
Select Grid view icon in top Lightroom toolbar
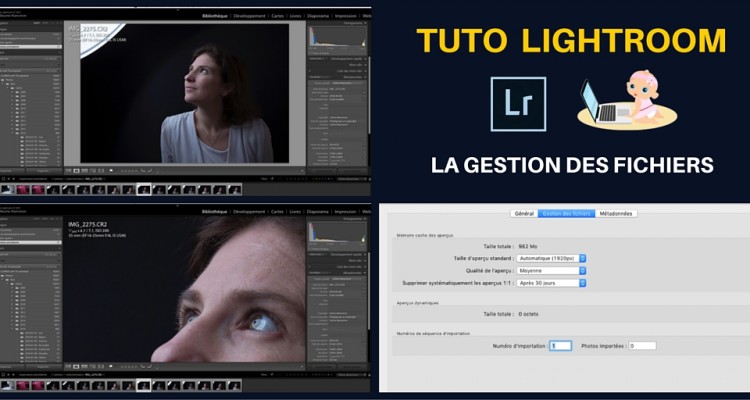pos(68,171)
